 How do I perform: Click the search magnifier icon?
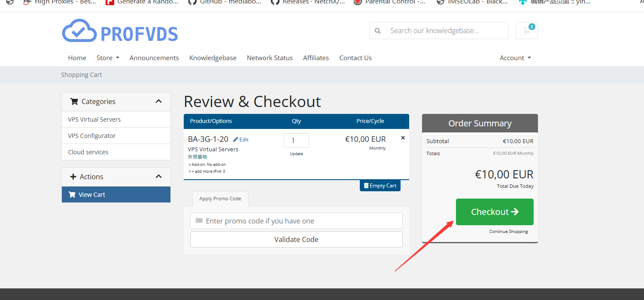[x=378, y=31]
